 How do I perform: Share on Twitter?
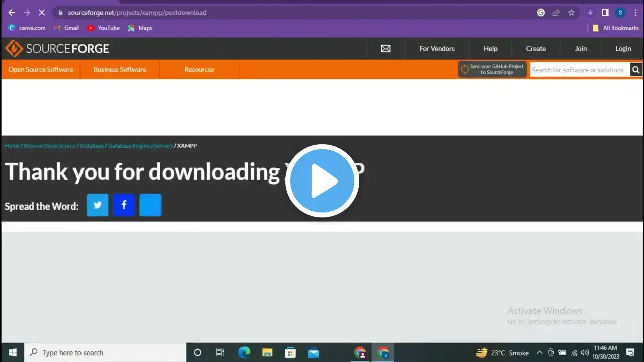pyautogui.click(x=98, y=205)
